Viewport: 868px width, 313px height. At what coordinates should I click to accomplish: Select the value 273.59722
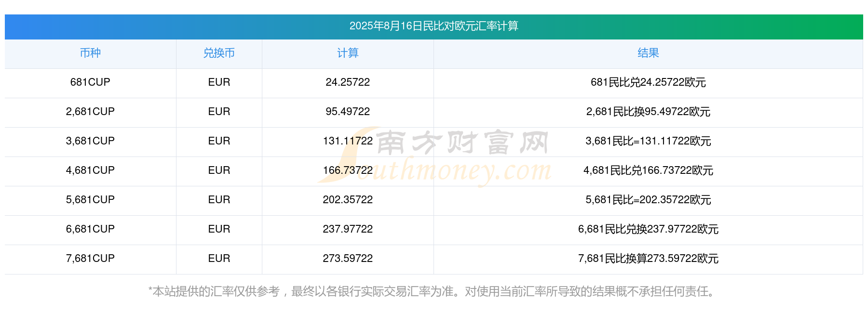click(x=348, y=259)
